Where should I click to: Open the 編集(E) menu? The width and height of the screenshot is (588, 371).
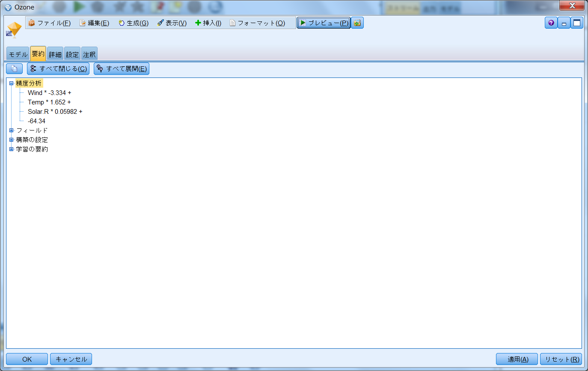pyautogui.click(x=94, y=23)
